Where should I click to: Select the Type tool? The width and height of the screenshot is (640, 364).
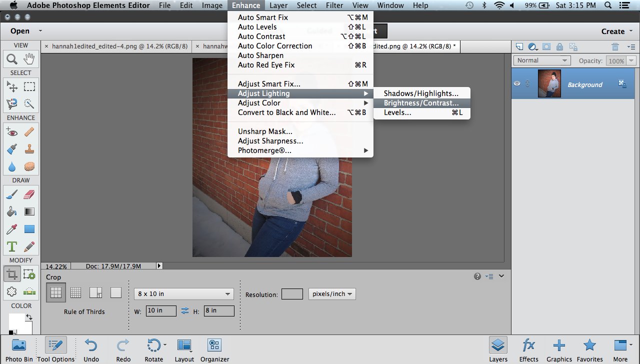click(11, 246)
